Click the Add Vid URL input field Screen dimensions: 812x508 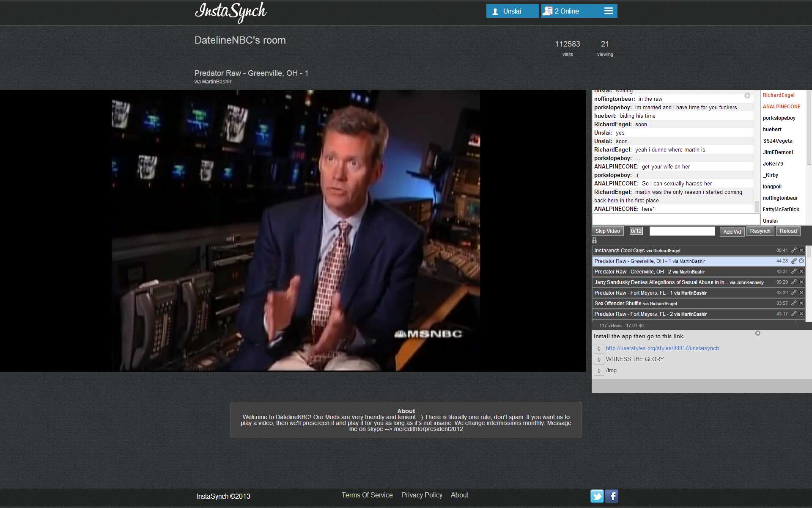[x=682, y=231]
